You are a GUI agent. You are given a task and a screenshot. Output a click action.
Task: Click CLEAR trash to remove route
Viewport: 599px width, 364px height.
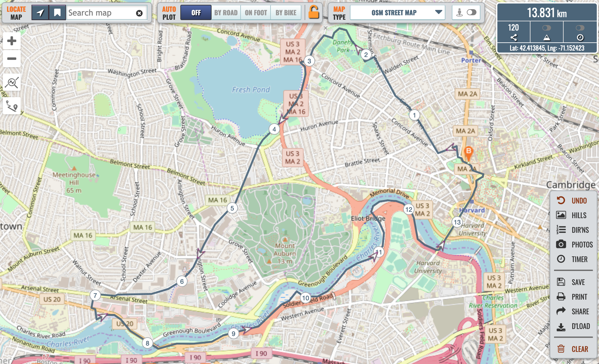click(x=572, y=349)
